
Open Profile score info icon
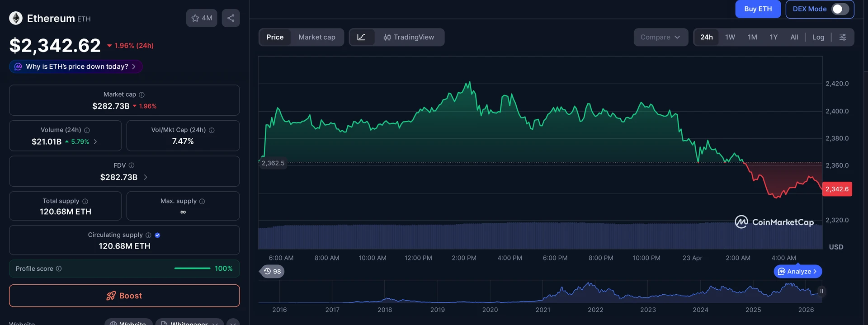59,268
